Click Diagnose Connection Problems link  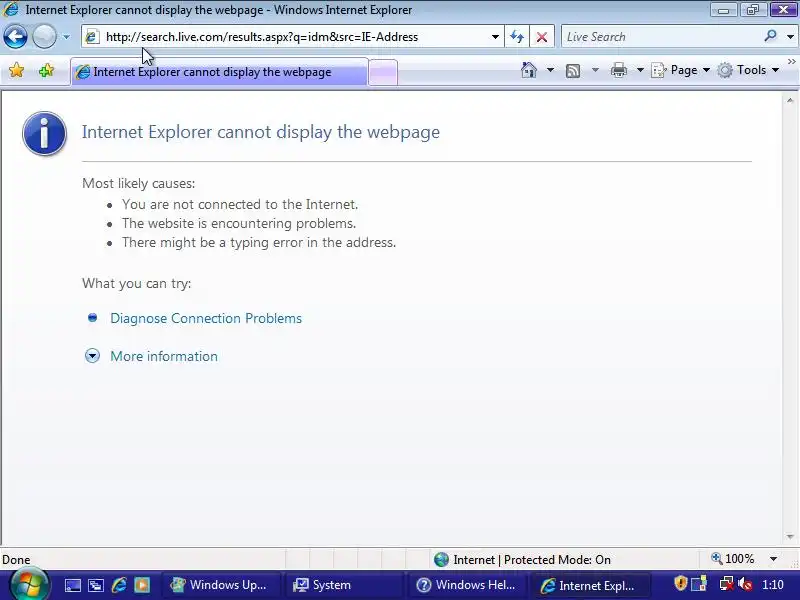206,318
